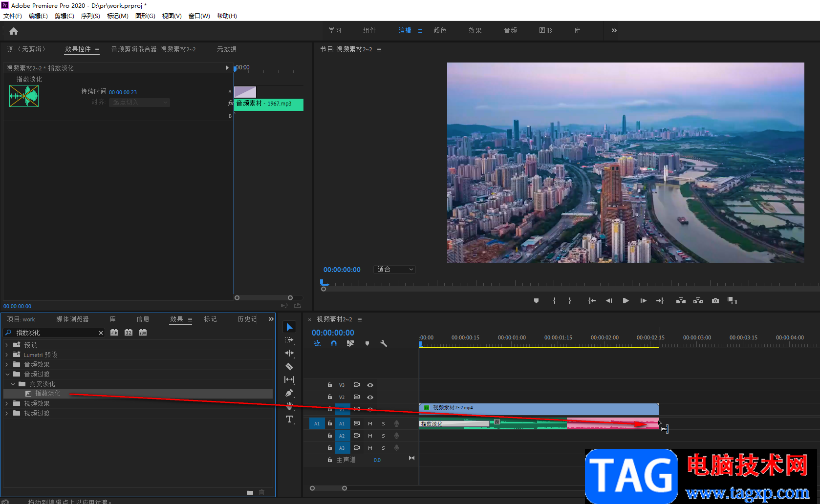
Task: Filter by 32-bit Color effects icon
Action: point(129,333)
